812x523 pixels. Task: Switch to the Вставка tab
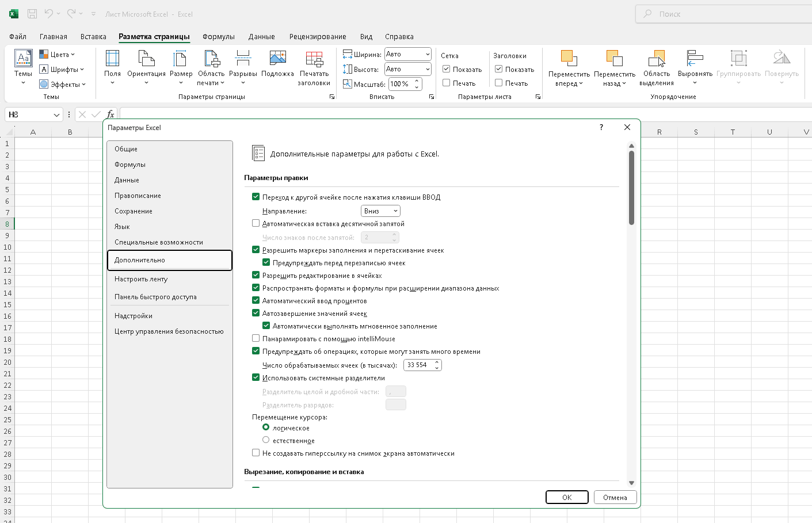coord(93,36)
